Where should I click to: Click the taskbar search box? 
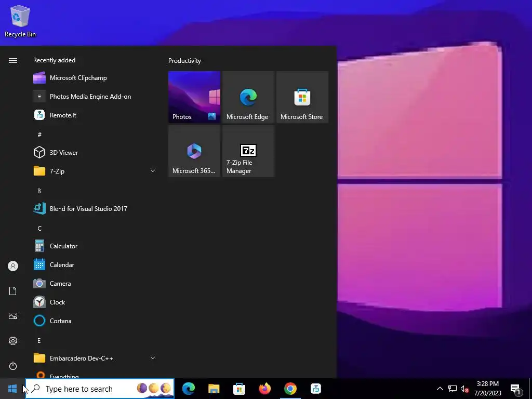point(100,389)
